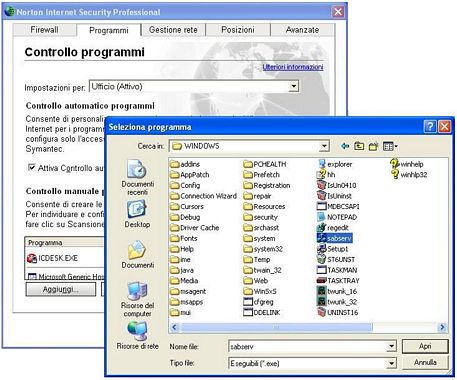This screenshot has width=457, height=380.
Task: Toggle Attiva Controllo automatico checkbox
Action: (x=31, y=167)
